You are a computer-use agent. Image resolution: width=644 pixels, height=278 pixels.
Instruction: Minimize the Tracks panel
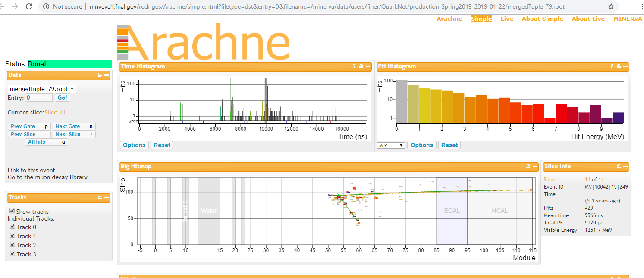pyautogui.click(x=107, y=198)
